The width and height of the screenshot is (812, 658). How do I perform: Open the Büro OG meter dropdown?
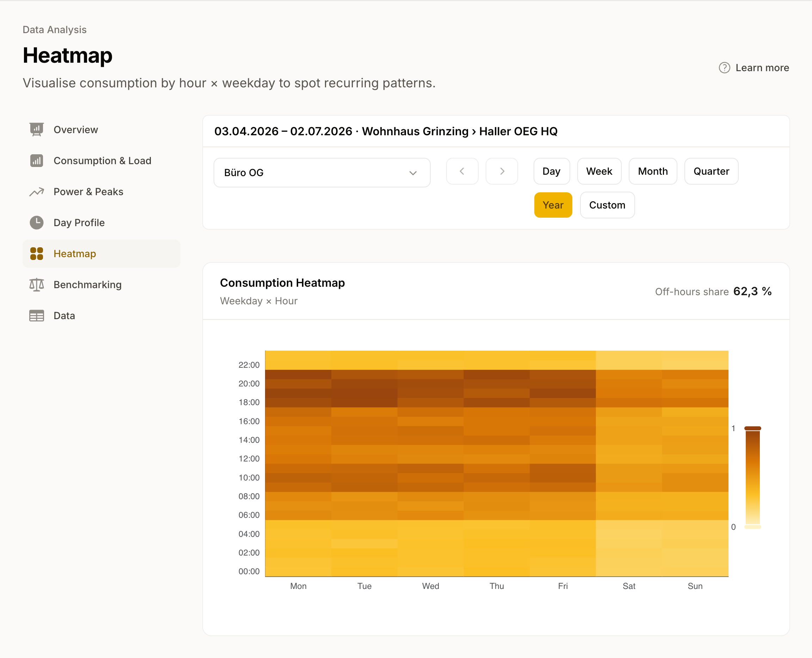322,173
